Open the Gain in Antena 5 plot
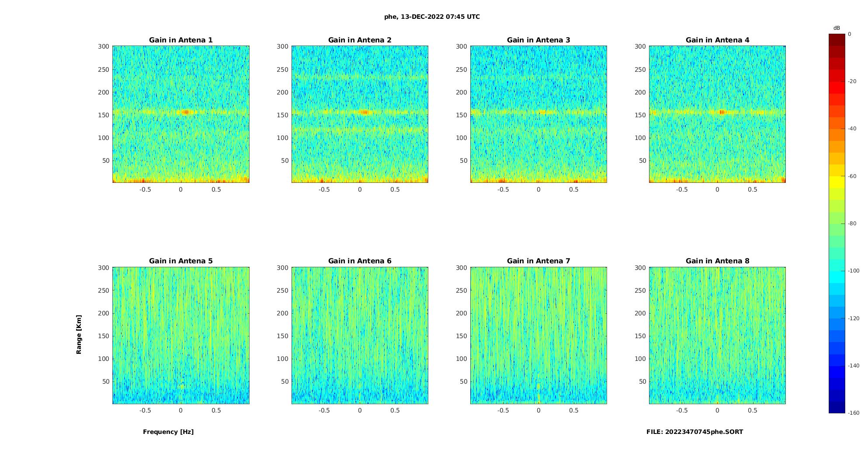Image resolution: width=868 pixels, height=465 pixels. (x=181, y=335)
